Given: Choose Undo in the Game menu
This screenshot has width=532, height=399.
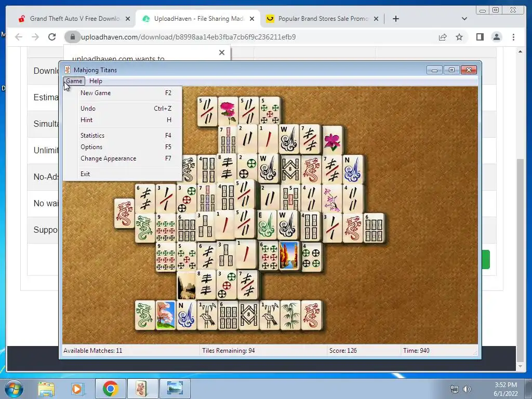Looking at the screenshot, I should [x=123, y=109].
